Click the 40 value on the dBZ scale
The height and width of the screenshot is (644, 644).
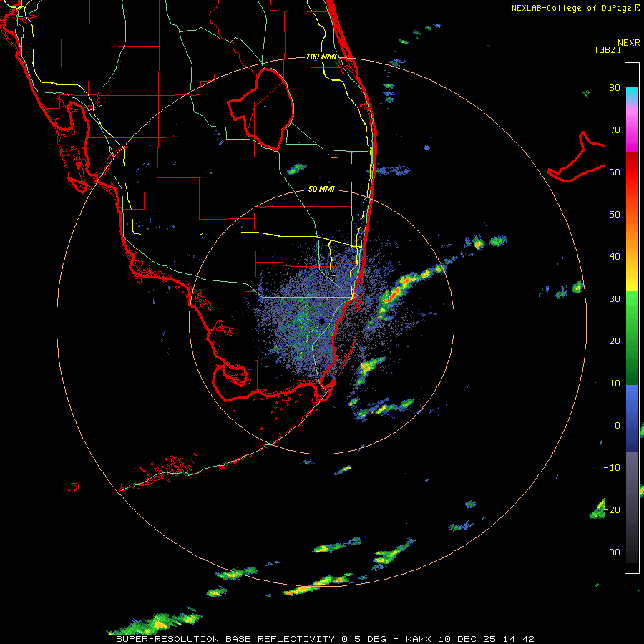click(615, 257)
